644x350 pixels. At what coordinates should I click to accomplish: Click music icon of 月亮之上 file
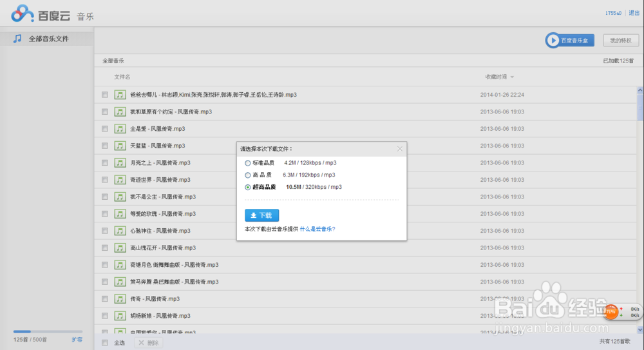(x=120, y=163)
